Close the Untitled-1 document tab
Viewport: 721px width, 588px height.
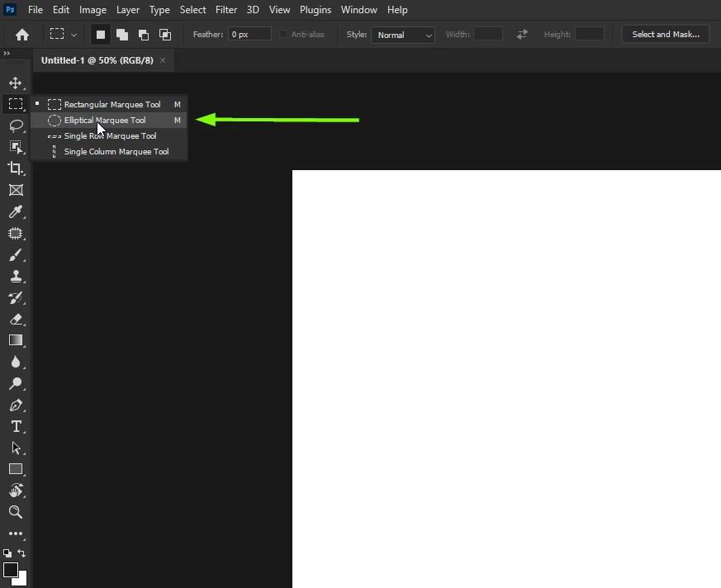[163, 60]
